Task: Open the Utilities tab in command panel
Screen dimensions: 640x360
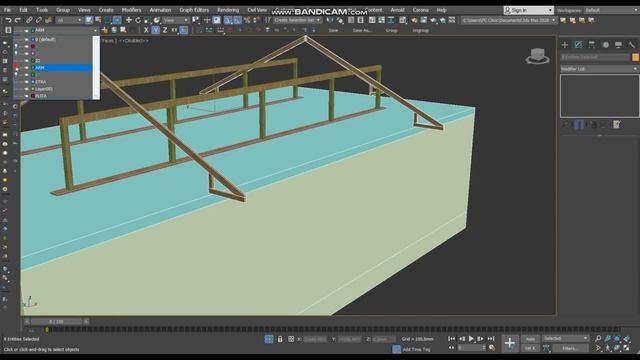Action: pyautogui.click(x=631, y=44)
